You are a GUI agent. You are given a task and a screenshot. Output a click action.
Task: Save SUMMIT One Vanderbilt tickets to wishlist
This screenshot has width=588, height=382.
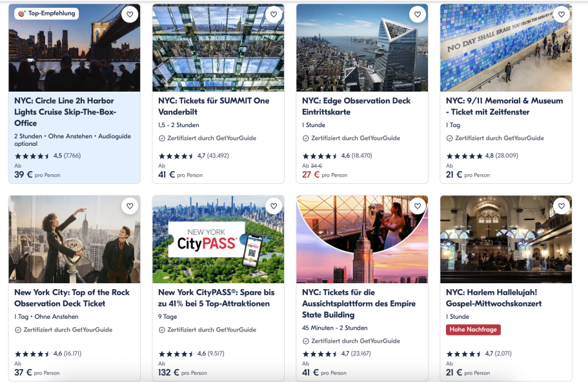pos(274,15)
